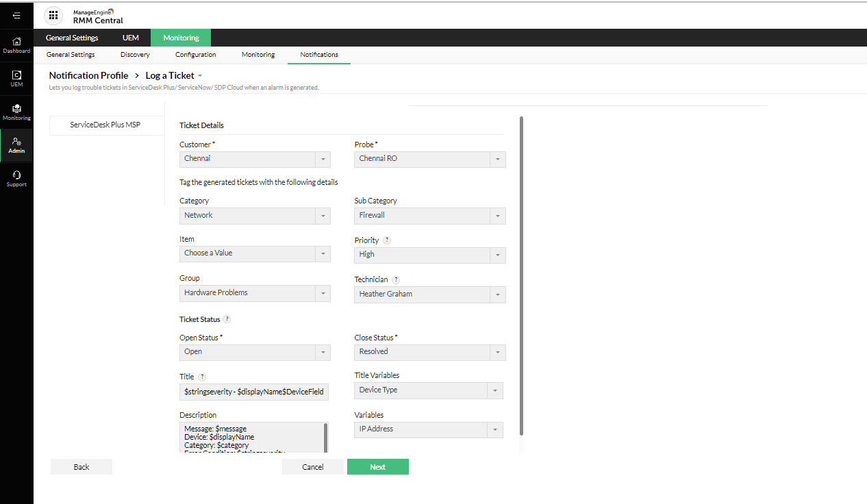867x504 pixels.
Task: Switch to the Discovery tab
Action: (x=134, y=54)
